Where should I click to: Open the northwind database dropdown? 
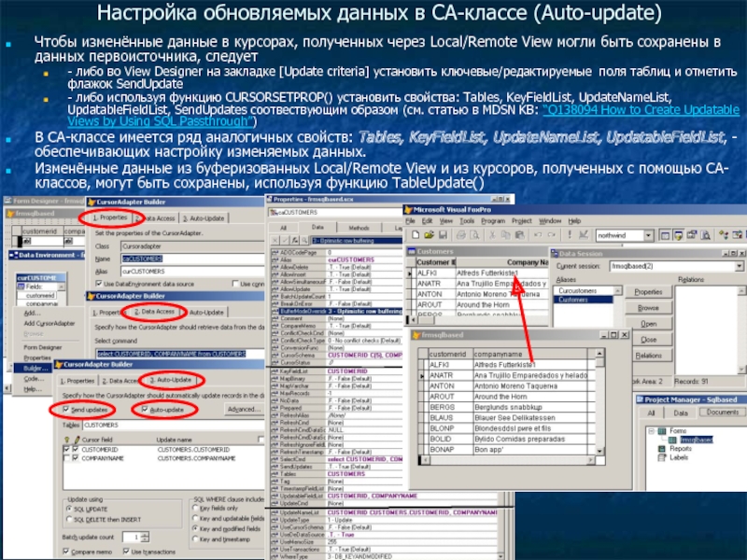pos(648,235)
